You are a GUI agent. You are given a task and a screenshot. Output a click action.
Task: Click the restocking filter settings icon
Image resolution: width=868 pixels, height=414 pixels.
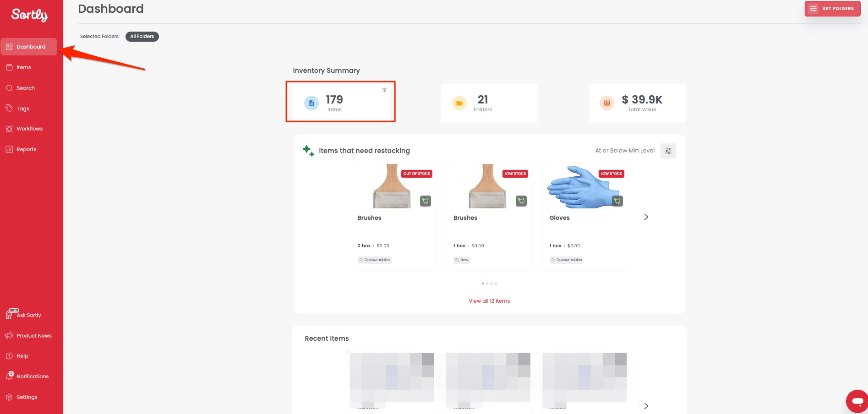point(668,151)
